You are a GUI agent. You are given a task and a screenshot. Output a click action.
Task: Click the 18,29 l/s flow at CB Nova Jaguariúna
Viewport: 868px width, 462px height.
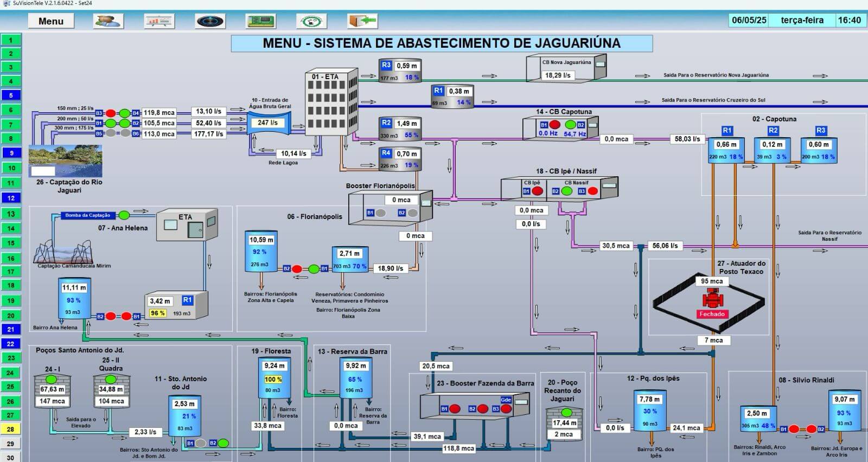(x=558, y=75)
